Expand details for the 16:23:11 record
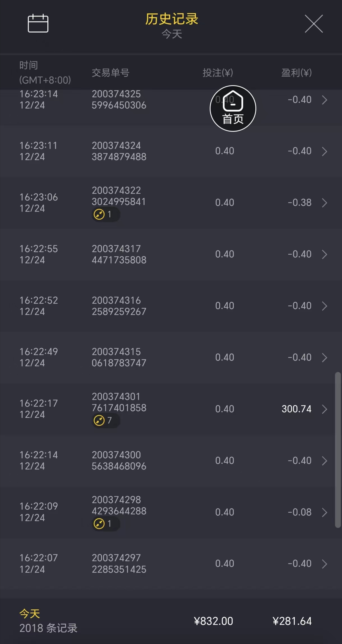This screenshot has height=644, width=342. [x=325, y=151]
